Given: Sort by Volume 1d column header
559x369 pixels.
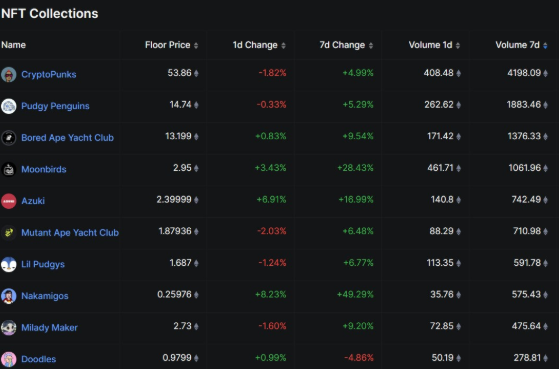Looking at the screenshot, I should click(x=434, y=45).
